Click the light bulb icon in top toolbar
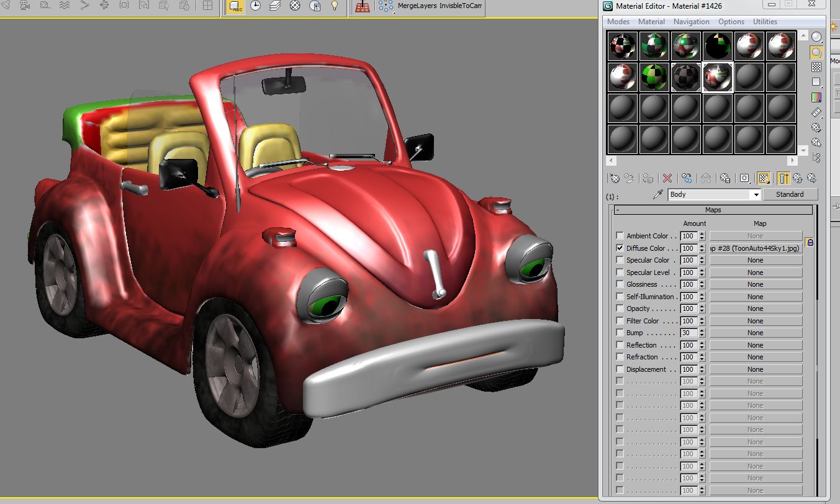Viewport: 840px width, 504px height. click(335, 6)
